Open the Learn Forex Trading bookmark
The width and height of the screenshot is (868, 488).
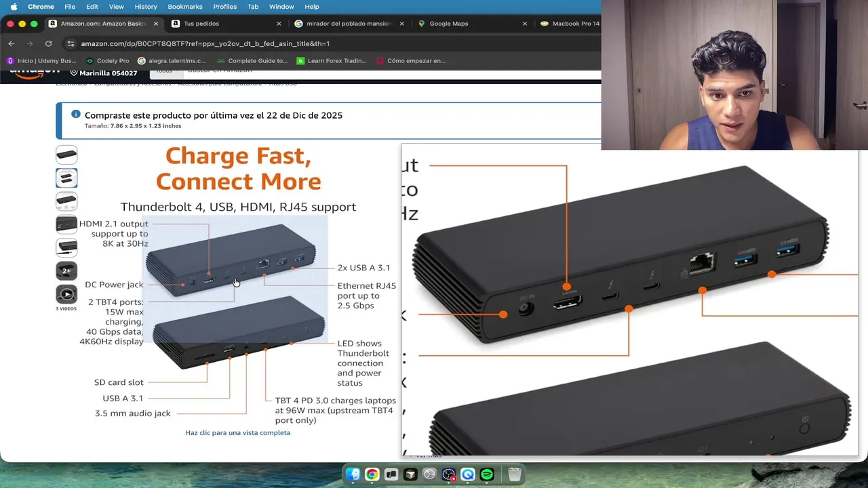coord(332,60)
